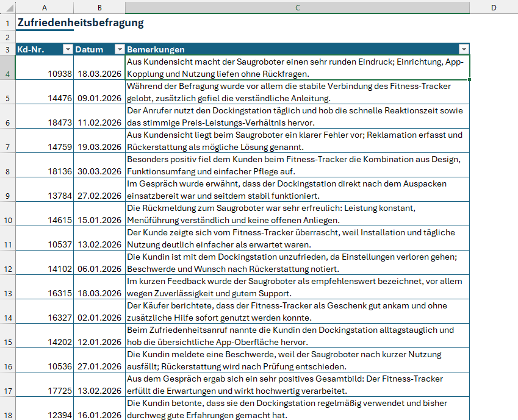This screenshot has width=518, height=420.
Task: Select customer number 16315
Action: 45,287
